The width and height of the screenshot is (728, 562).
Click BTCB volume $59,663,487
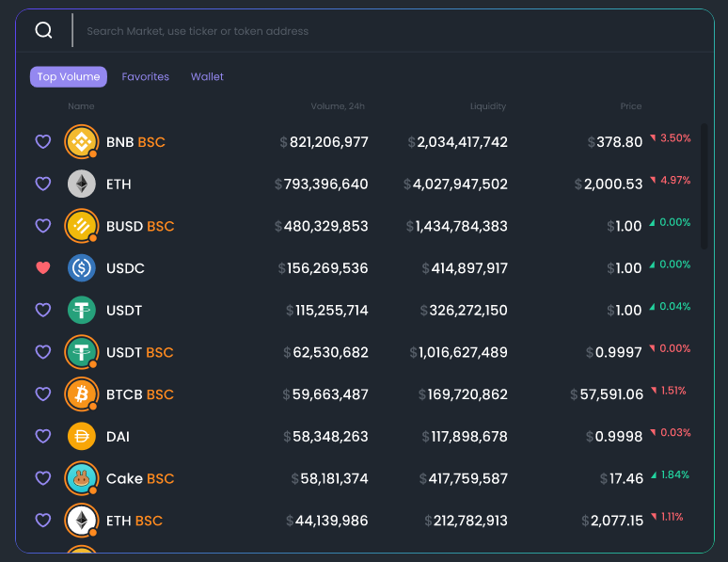325,394
